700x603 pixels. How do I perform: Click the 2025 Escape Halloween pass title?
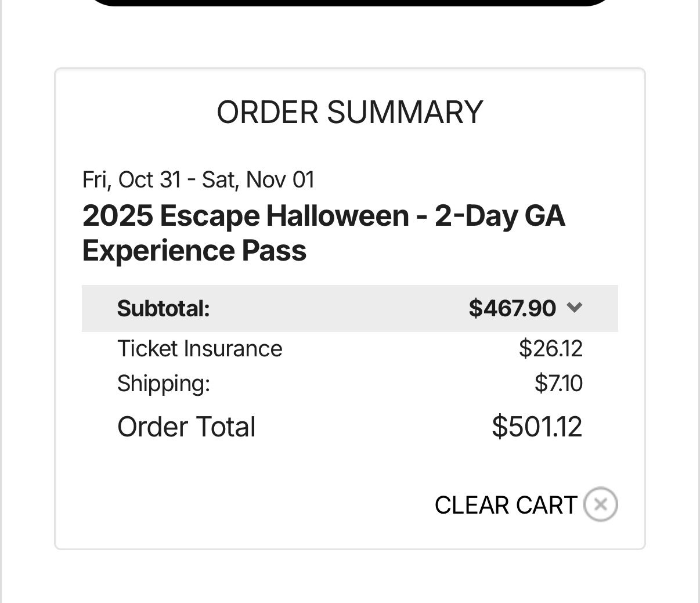[323, 216]
